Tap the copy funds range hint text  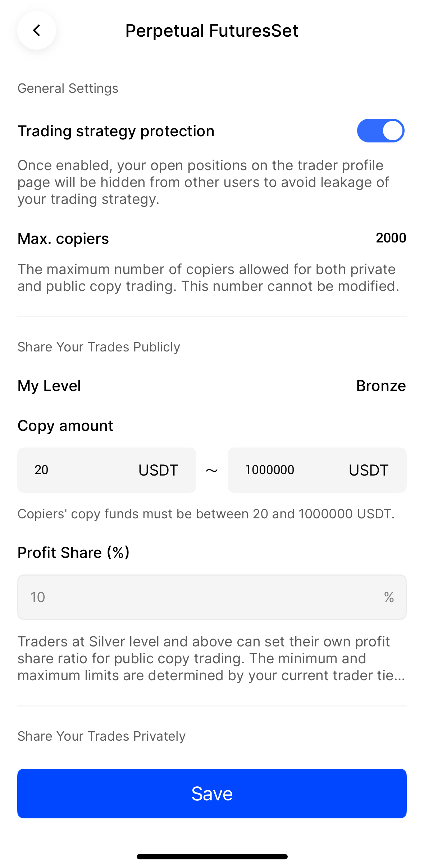coord(206,514)
